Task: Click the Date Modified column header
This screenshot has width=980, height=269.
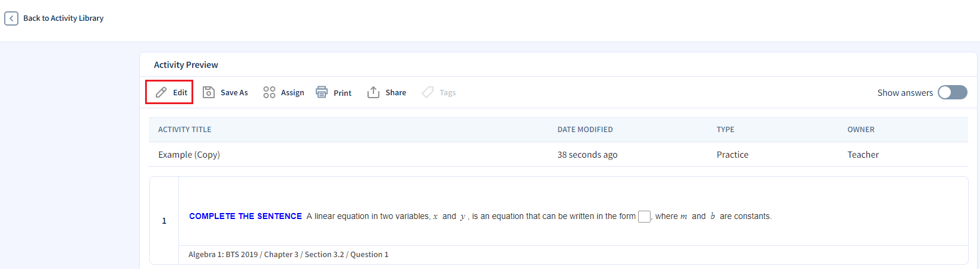Action: tap(585, 130)
